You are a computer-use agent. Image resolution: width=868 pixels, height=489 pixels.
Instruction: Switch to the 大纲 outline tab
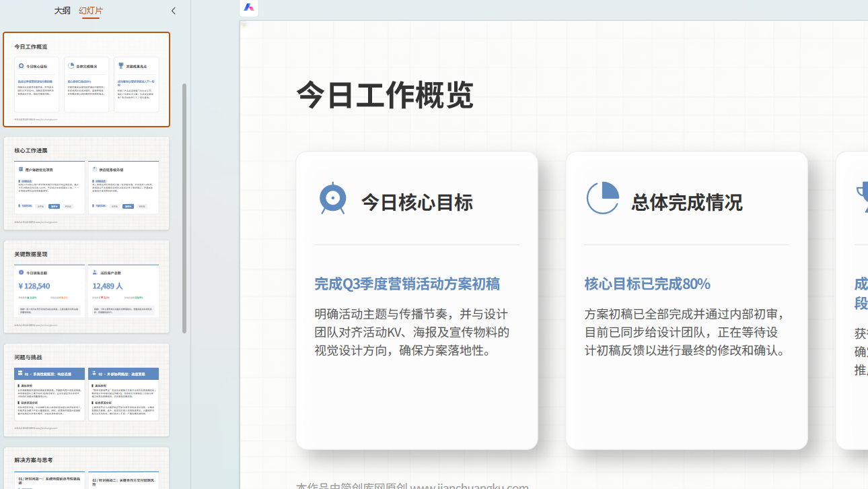(62, 10)
